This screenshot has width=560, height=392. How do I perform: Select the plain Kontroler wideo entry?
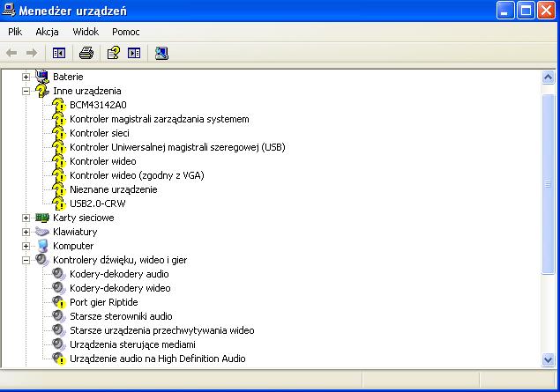click(103, 161)
